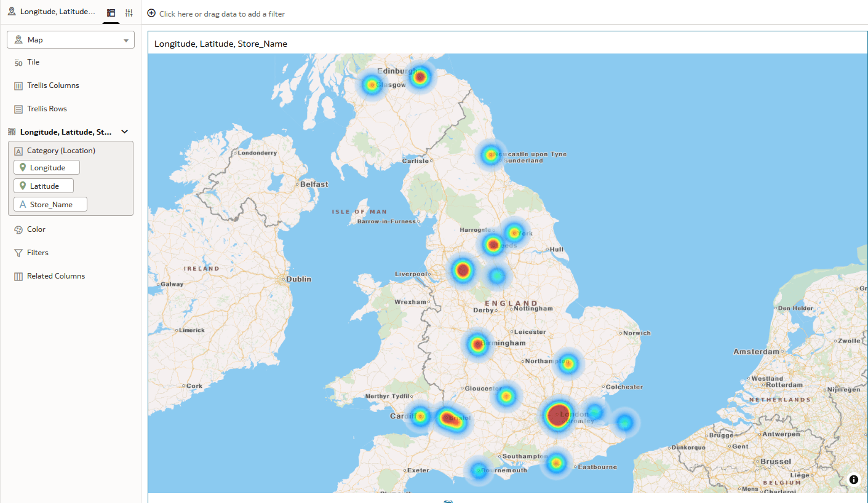Select the Latitude column chip

point(44,186)
